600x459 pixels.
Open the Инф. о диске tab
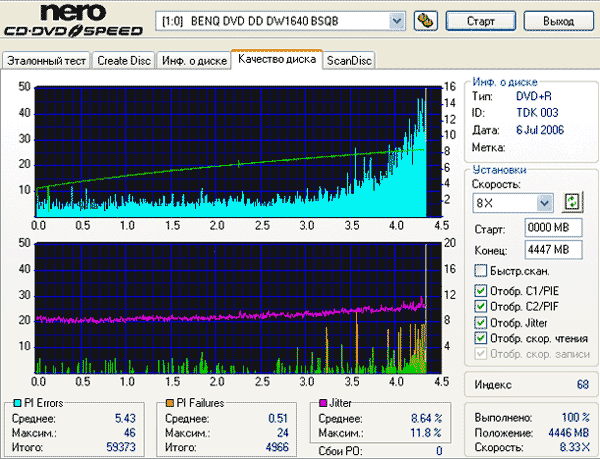(194, 61)
